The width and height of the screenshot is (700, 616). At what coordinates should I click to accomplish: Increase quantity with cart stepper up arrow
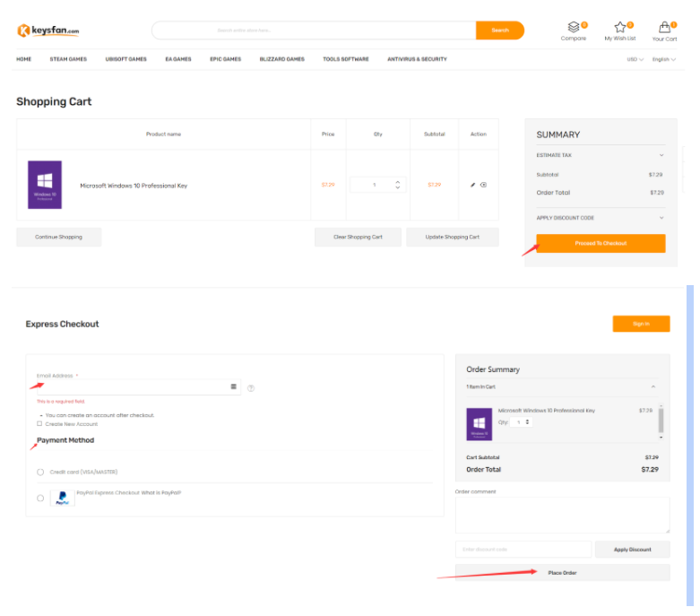398,182
